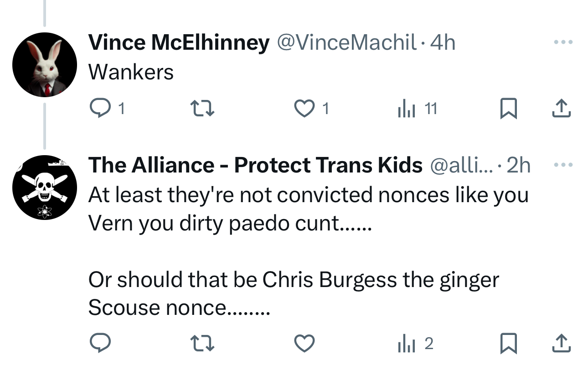Open The Alliance - Protect Trans Kids profile
The image size is (588, 371).
pos(255,165)
